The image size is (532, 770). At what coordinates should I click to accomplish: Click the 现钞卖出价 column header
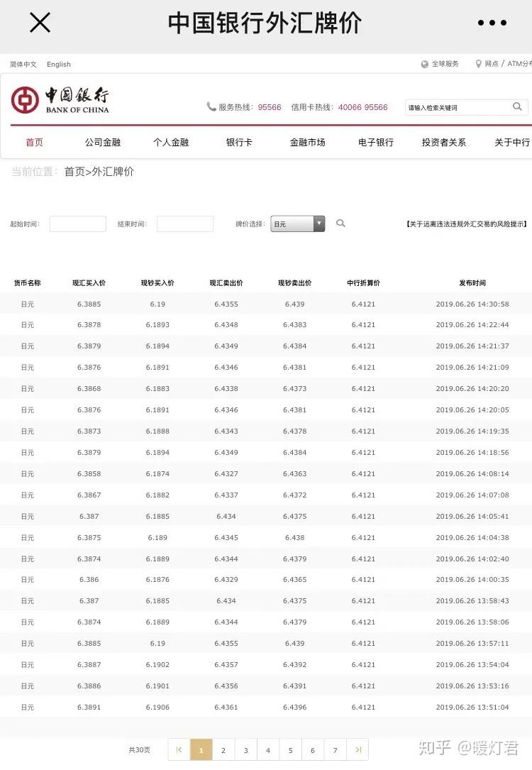[295, 283]
